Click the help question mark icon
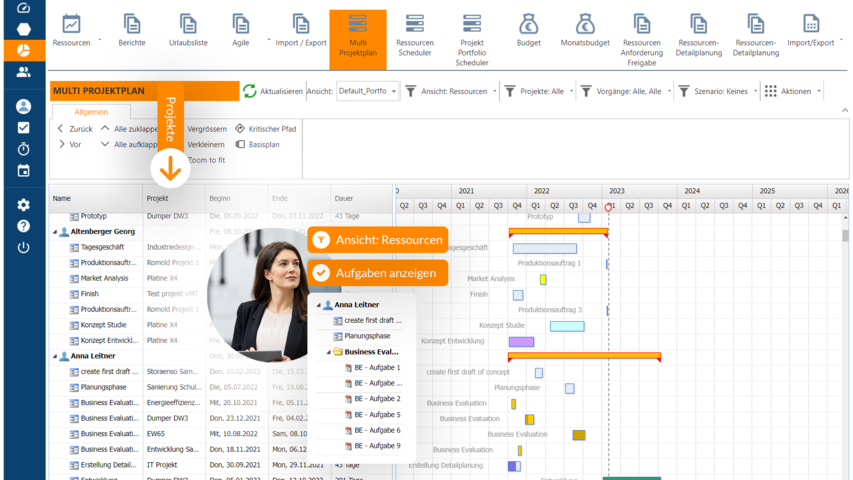Screen dimensions: 853x480 pos(23,226)
